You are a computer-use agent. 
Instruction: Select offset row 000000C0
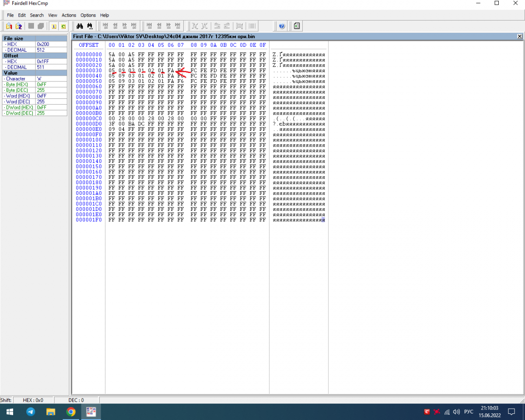[x=88, y=119]
